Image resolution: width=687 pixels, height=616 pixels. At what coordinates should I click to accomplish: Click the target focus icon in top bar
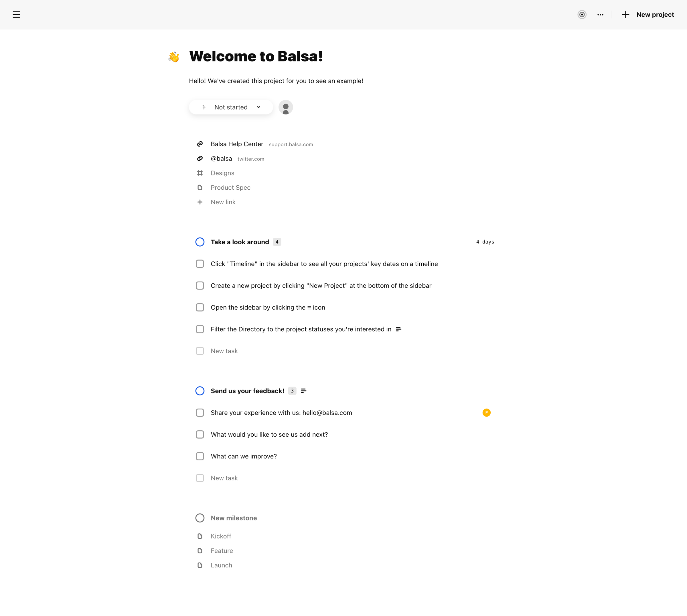pos(582,15)
